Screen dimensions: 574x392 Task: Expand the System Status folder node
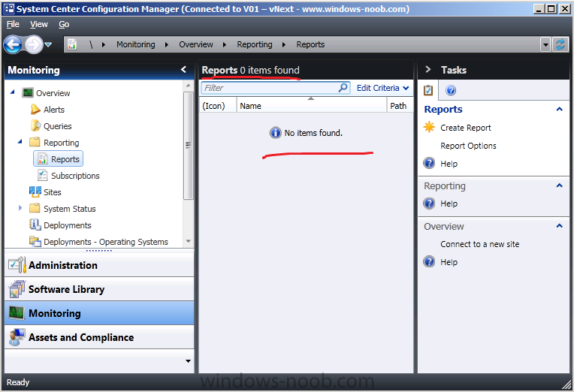tap(20, 208)
